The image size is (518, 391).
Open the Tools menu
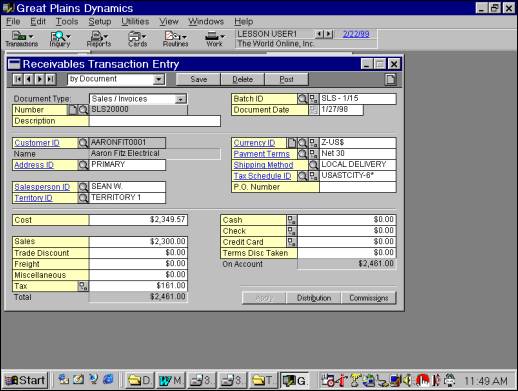[x=67, y=22]
